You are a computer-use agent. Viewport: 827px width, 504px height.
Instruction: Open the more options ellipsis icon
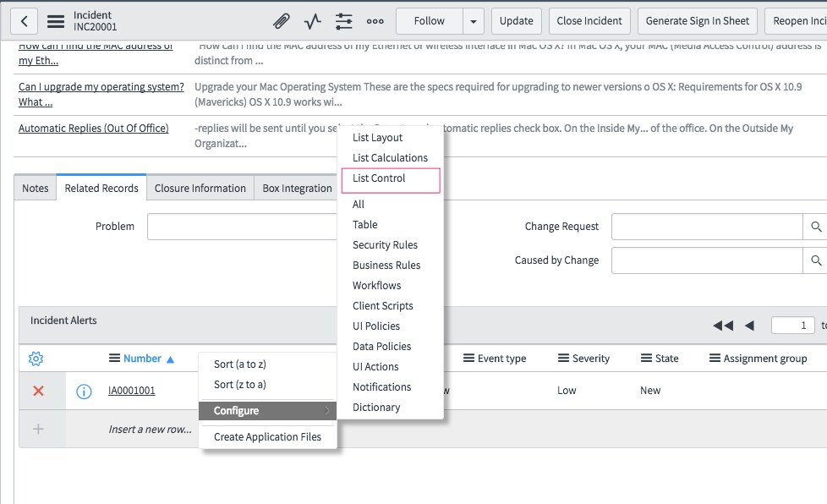point(375,21)
